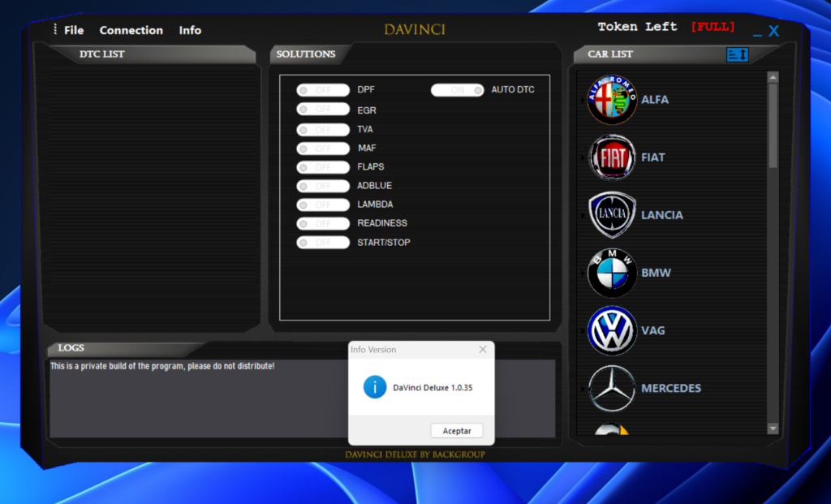The height and width of the screenshot is (504, 831).
Task: Turn on the FLAPS switch
Action: (x=323, y=167)
